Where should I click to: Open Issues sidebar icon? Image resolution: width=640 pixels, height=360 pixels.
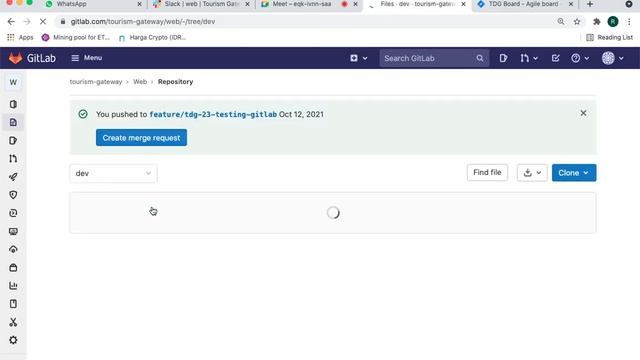pos(13,140)
